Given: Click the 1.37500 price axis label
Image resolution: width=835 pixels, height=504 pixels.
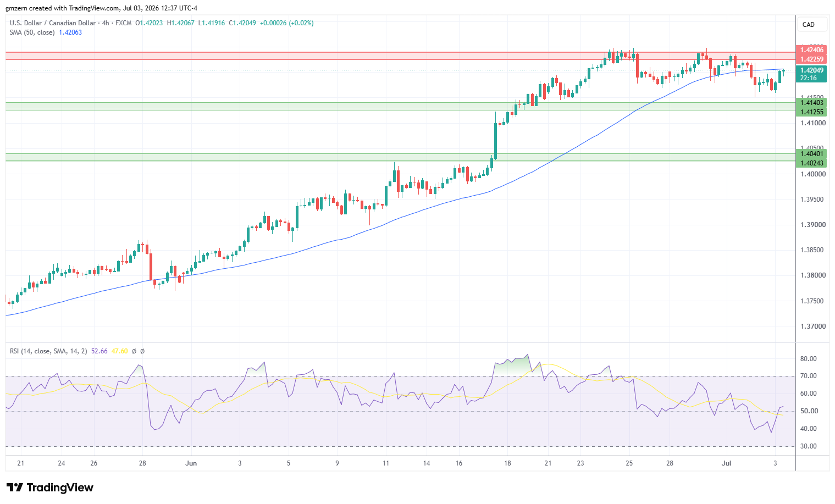Looking at the screenshot, I should pyautogui.click(x=813, y=301).
